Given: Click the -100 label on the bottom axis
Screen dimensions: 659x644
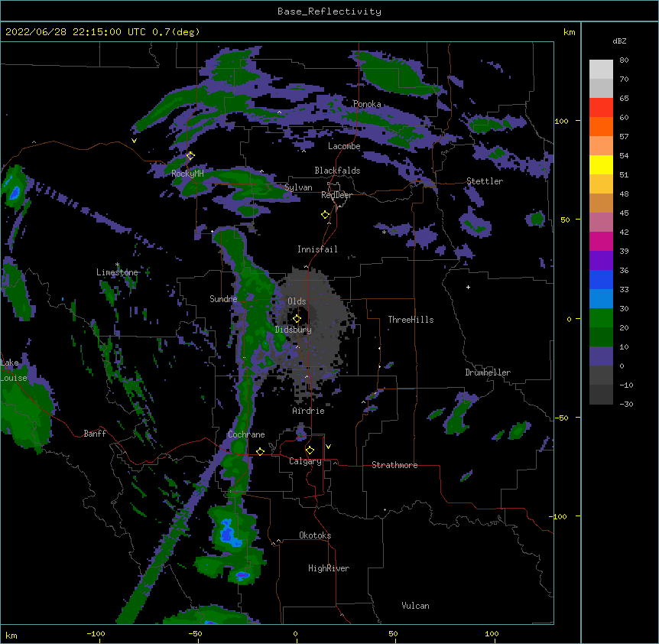Looking at the screenshot, I should [x=96, y=633].
